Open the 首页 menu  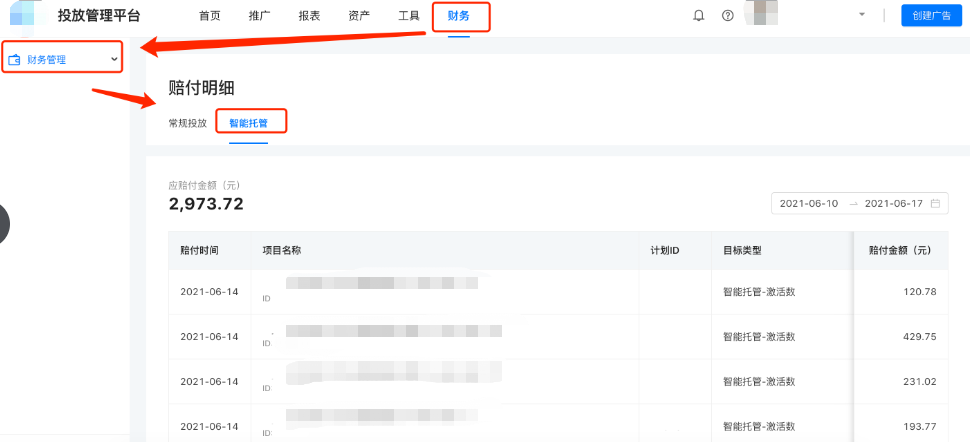[x=210, y=16]
